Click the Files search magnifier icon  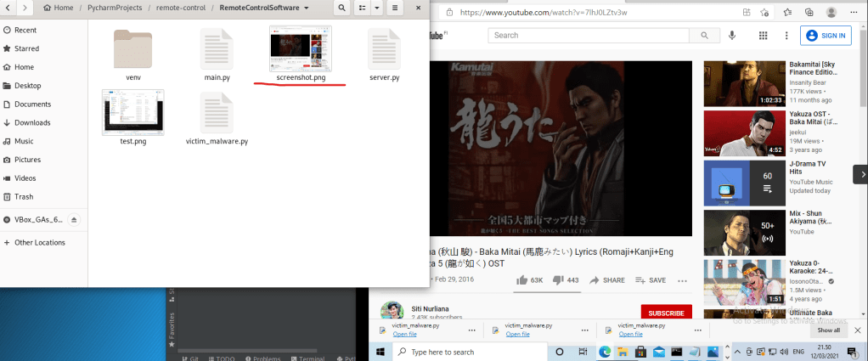(341, 8)
